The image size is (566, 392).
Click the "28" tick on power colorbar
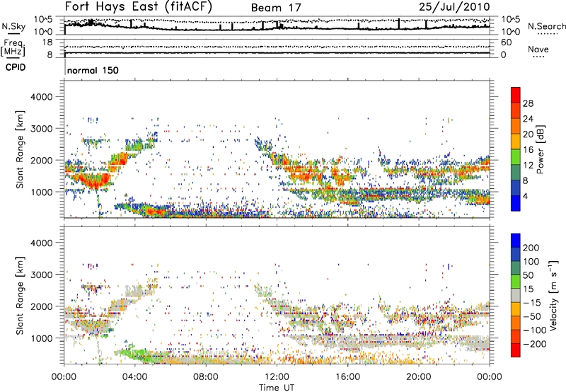tap(528, 103)
